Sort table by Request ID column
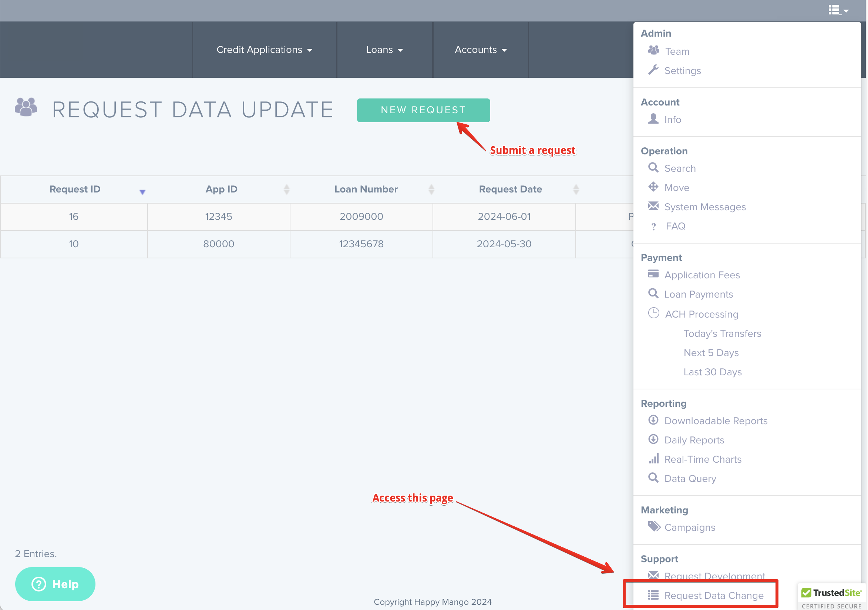This screenshot has height=610, width=868. coord(75,189)
